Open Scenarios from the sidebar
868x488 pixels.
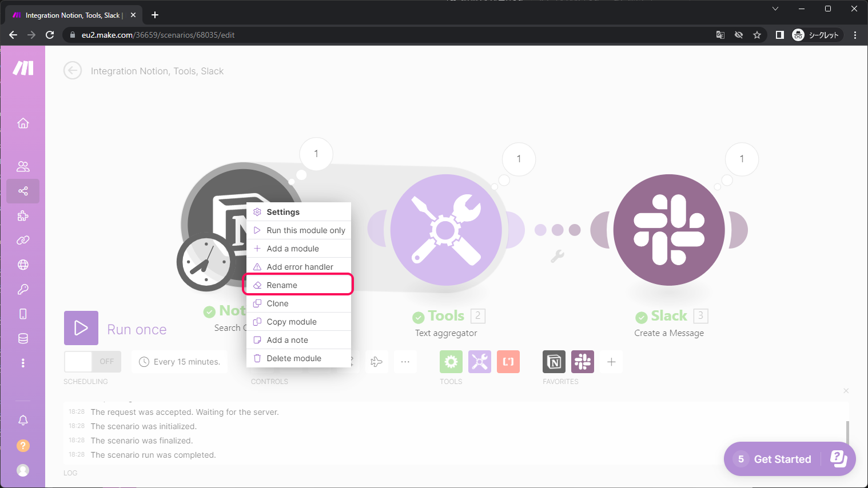click(x=23, y=191)
